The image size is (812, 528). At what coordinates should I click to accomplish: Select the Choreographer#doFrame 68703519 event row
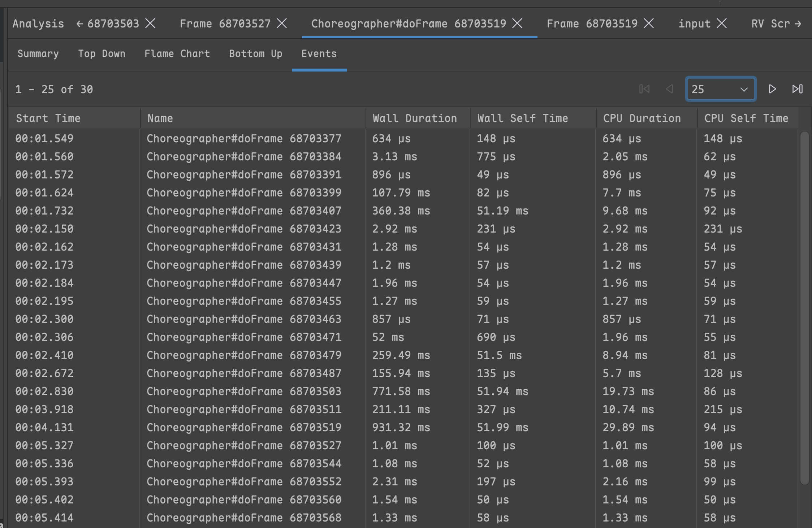(244, 428)
